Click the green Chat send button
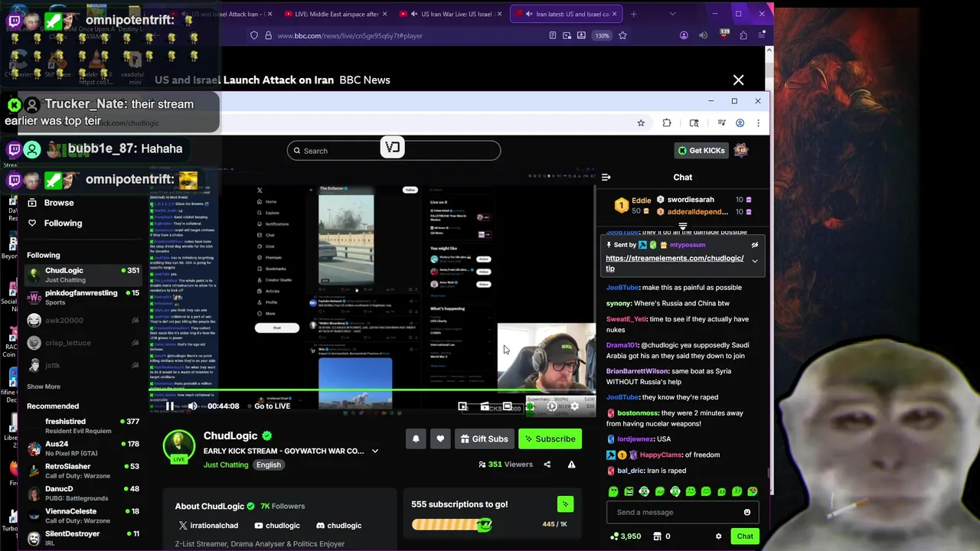The image size is (980, 551). pos(745,536)
